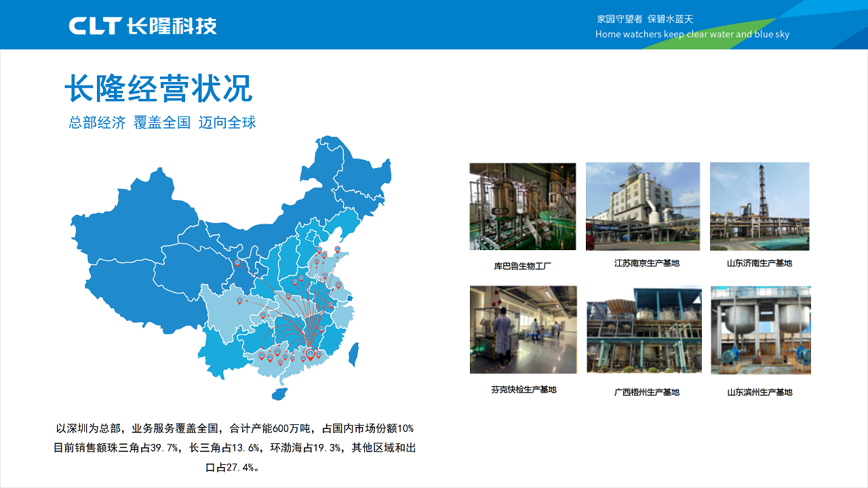Click the large Shenzhen headquarters map pin
Viewport: 868px width, 488px height.
311,354
